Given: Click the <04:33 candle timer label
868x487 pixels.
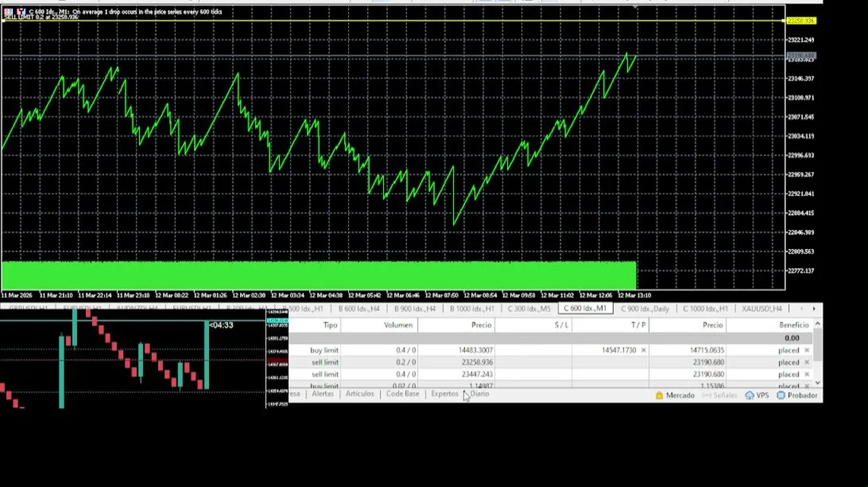Looking at the screenshot, I should (221, 325).
